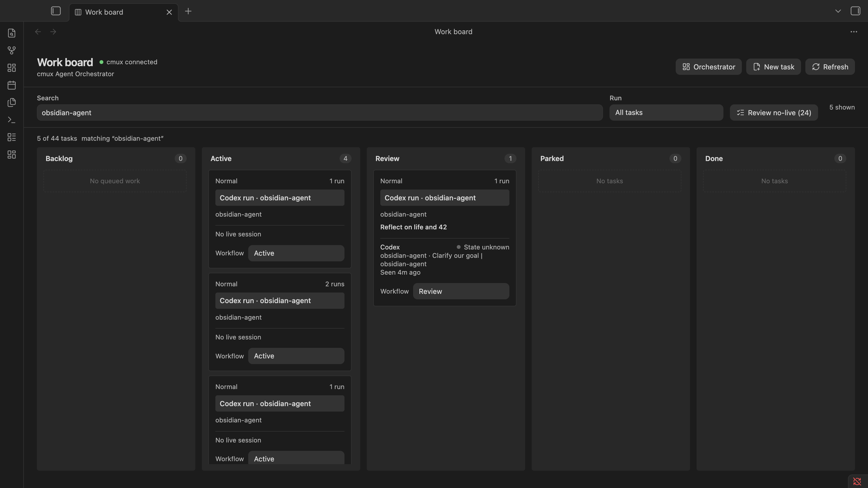
Task: Click the Reflect on life and 42 text
Action: tap(413, 227)
